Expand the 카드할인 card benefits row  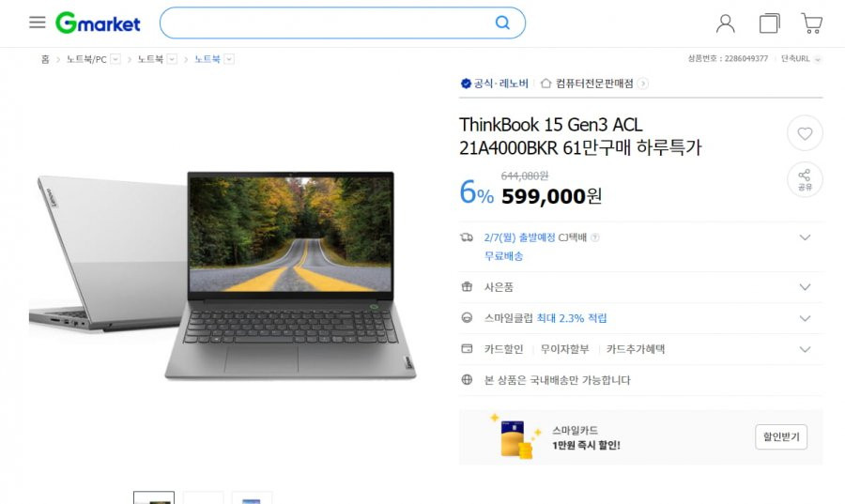click(x=640, y=349)
